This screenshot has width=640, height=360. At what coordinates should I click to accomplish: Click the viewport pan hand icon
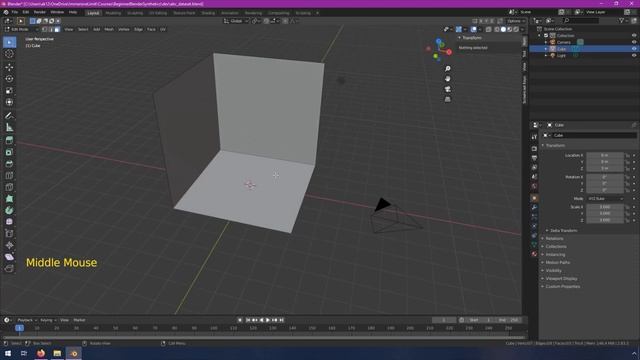pos(448,79)
